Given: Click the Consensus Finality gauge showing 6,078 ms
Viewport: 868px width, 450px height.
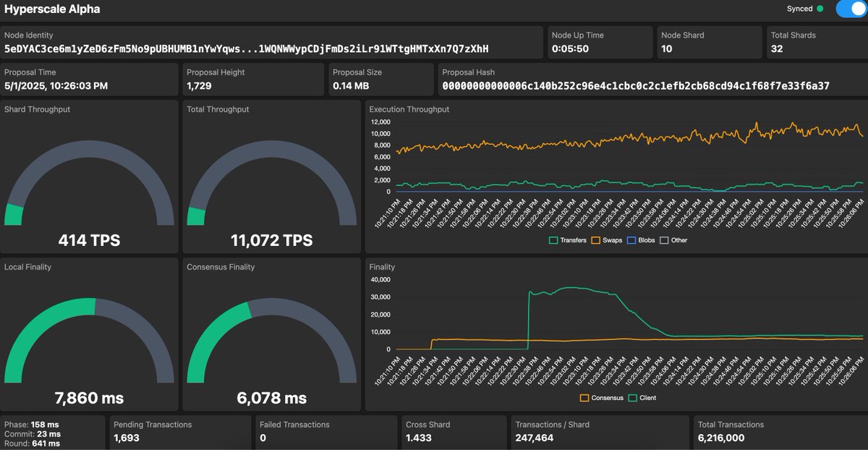Looking at the screenshot, I should pos(271,340).
